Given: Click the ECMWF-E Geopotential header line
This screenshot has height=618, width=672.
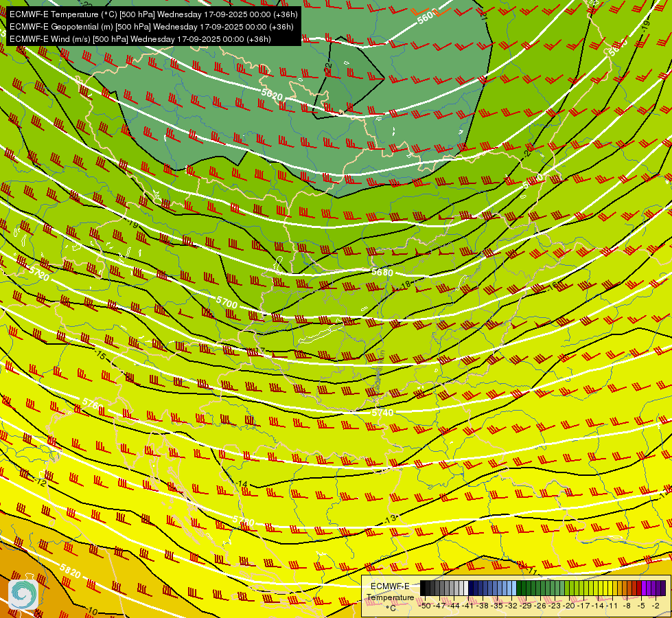Looking at the screenshot, I should click(x=151, y=27).
